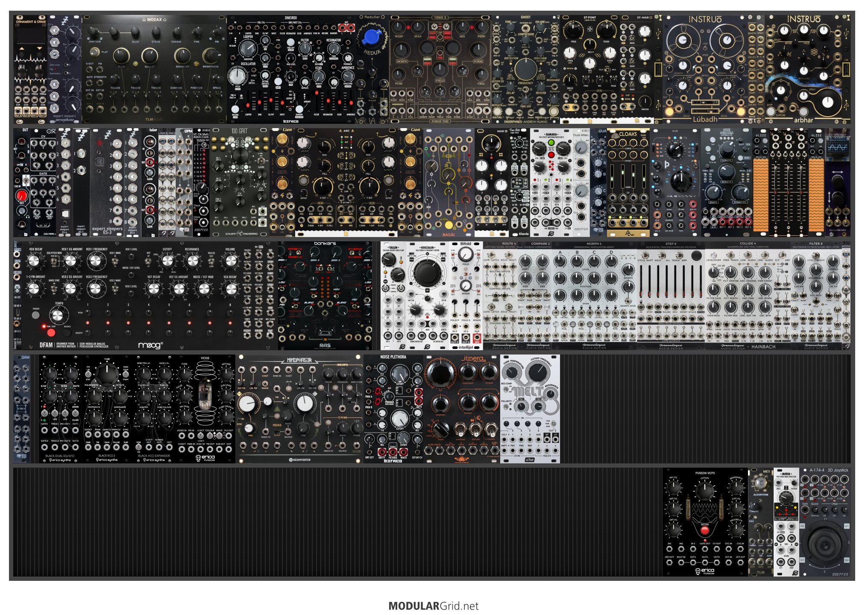Click the Cutoff Frequency knob on Melt
Screen dimensions: 868x615
click(538, 372)
